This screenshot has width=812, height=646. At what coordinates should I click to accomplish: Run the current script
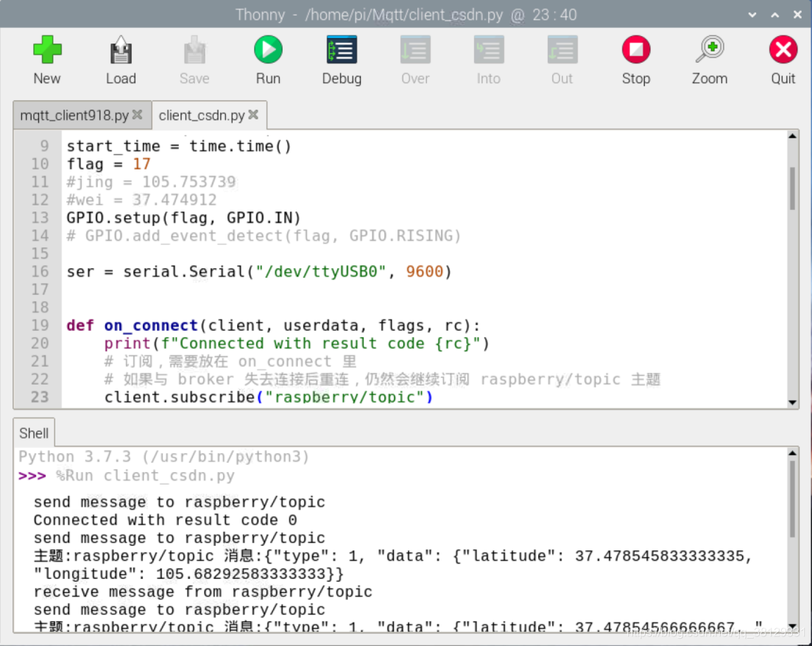pyautogui.click(x=268, y=50)
